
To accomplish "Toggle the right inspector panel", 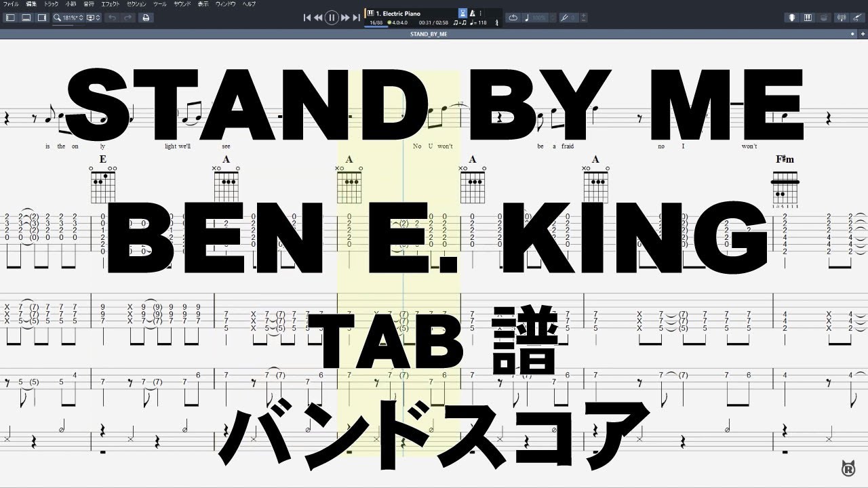I will (x=41, y=18).
